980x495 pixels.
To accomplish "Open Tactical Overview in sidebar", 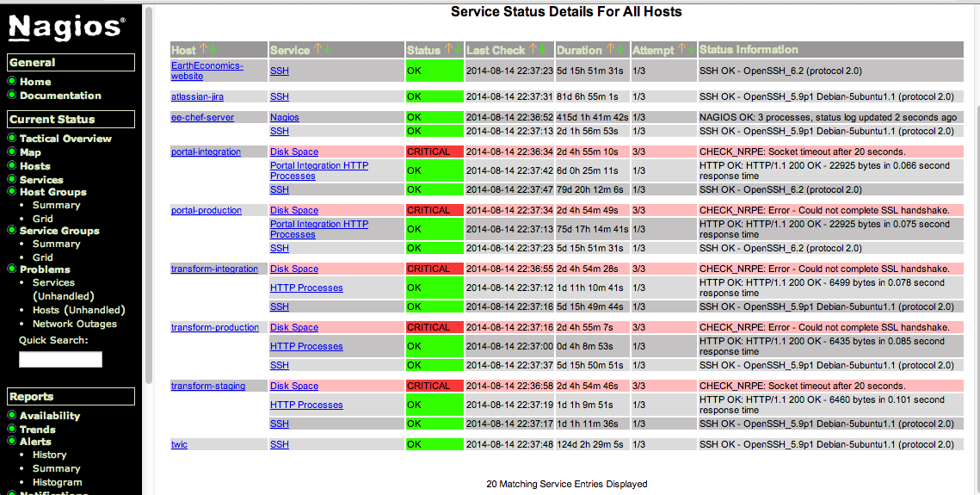I will (x=65, y=139).
